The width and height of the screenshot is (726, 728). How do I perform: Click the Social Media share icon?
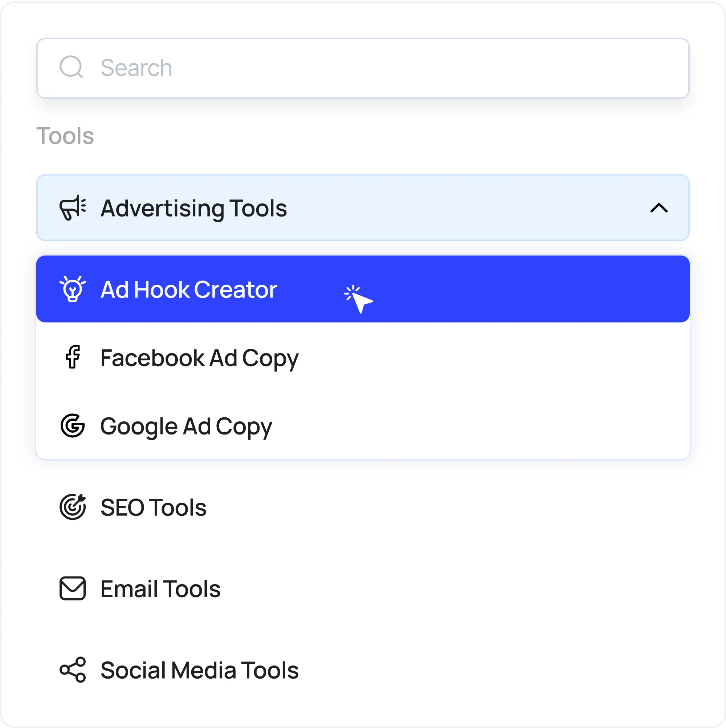(x=73, y=670)
